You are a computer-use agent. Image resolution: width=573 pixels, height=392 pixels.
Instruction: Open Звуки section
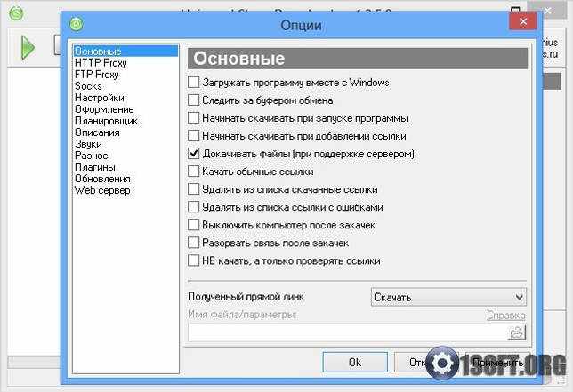tap(88, 144)
